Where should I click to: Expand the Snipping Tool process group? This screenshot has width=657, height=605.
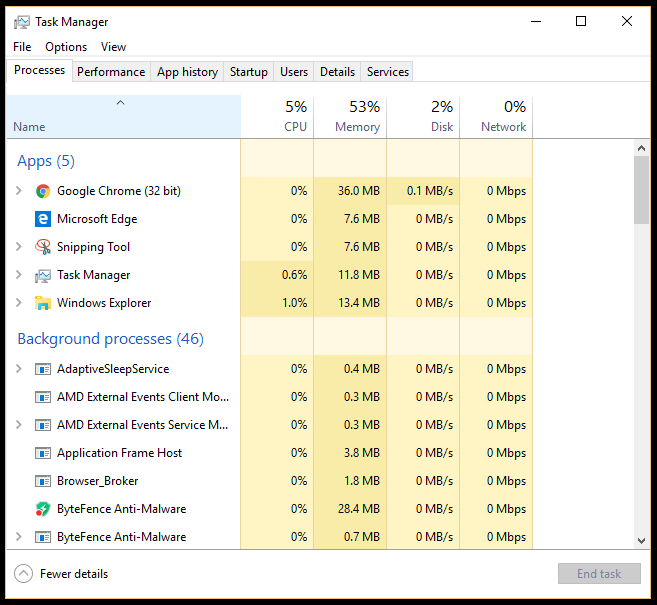18,246
